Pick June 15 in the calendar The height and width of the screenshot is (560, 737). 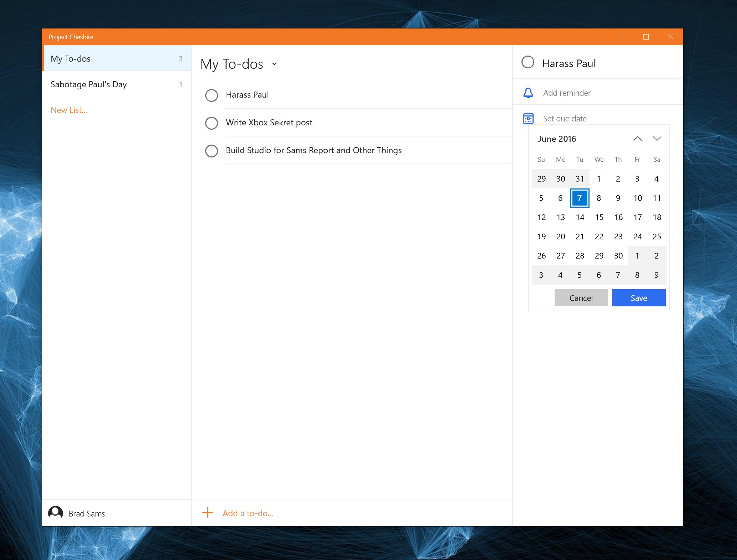click(x=599, y=217)
